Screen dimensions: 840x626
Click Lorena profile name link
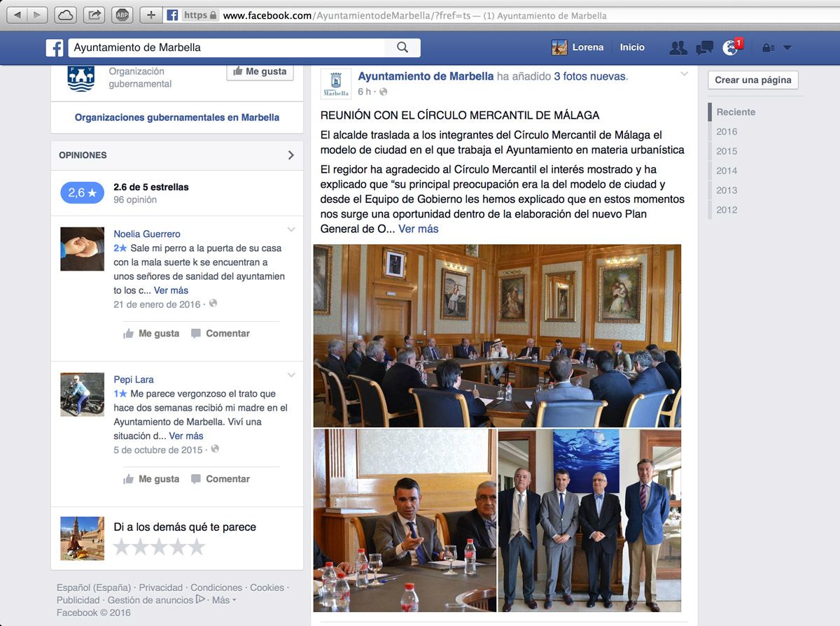(x=587, y=48)
